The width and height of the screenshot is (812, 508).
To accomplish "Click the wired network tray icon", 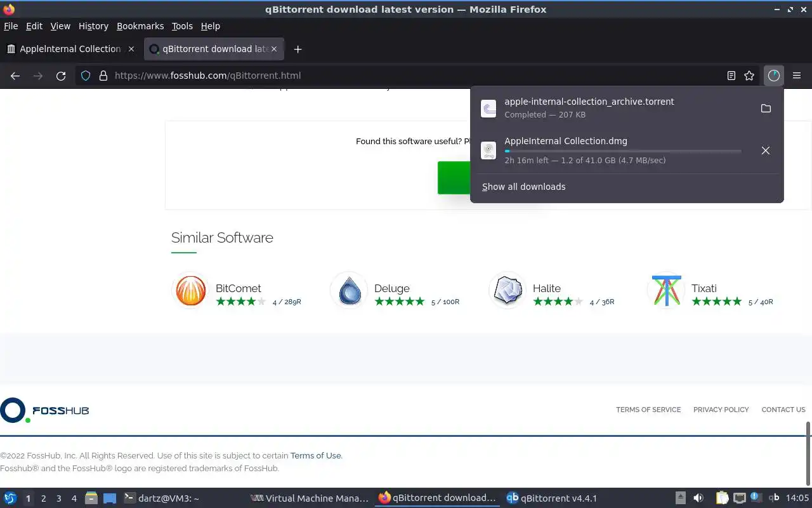I will [740, 498].
